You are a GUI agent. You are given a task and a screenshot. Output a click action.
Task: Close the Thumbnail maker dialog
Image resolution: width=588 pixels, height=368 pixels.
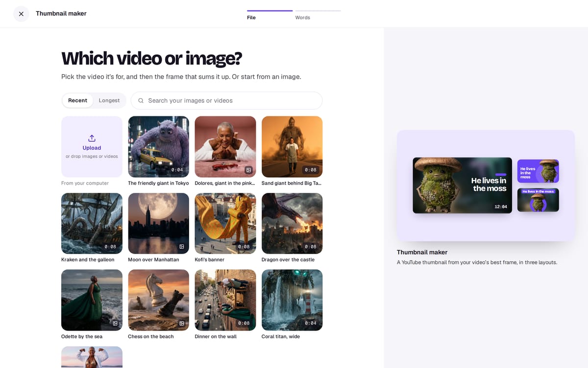(21, 14)
